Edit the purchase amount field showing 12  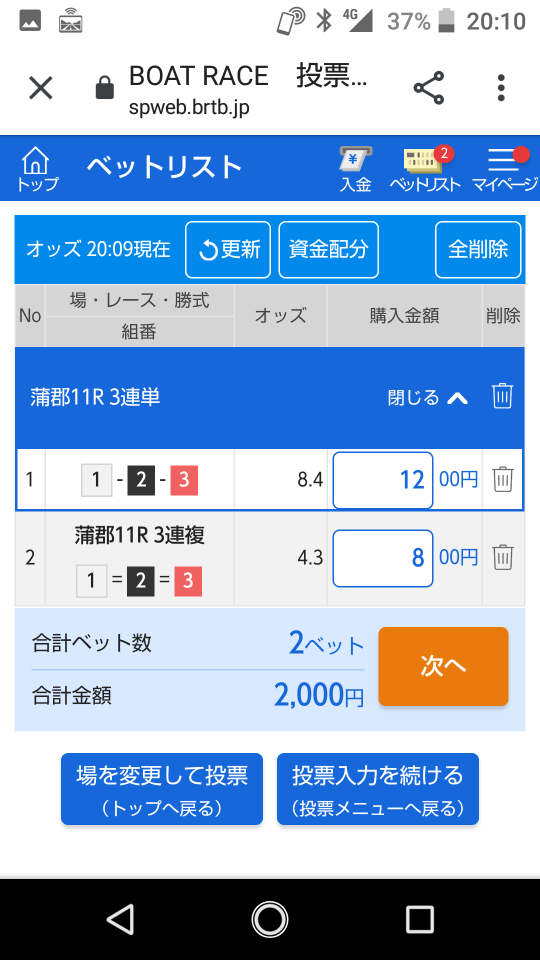[x=383, y=480]
